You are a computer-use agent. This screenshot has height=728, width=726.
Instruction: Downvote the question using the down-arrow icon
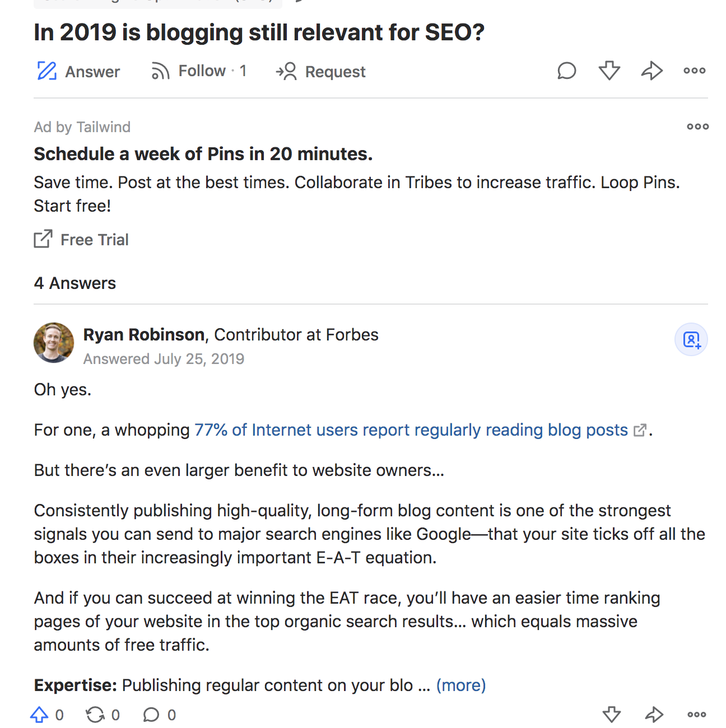[x=609, y=71]
